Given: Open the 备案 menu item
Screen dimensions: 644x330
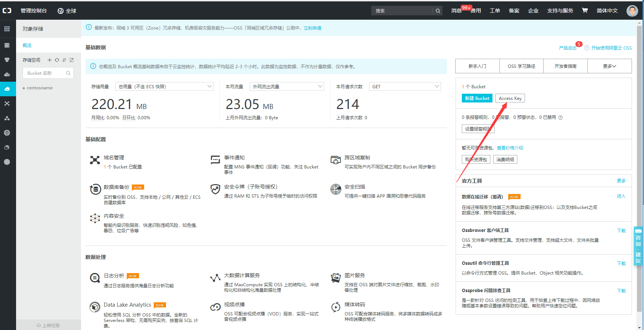Looking at the screenshot, I should click(514, 11).
